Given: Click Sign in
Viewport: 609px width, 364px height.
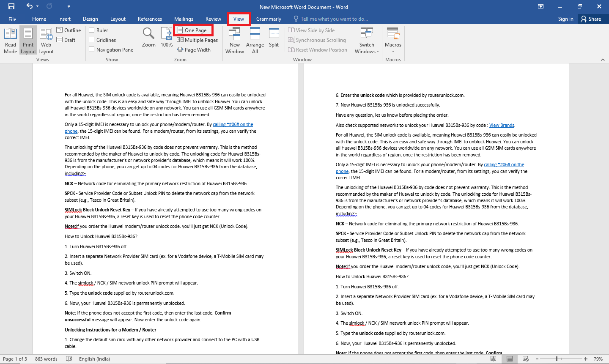Looking at the screenshot, I should click(565, 19).
